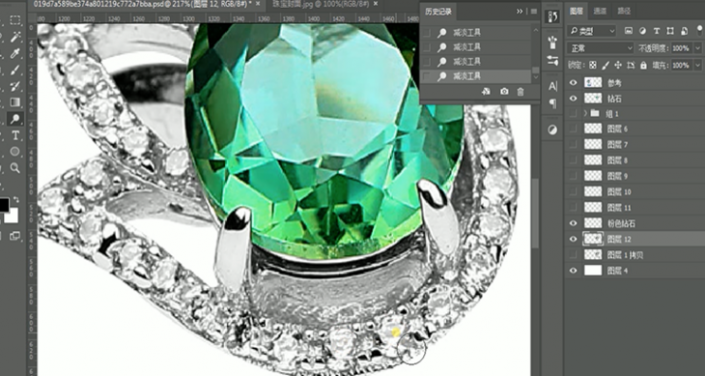Switch to the 珠宝封面.jpg document tab
The image size is (705, 376).
322,4
